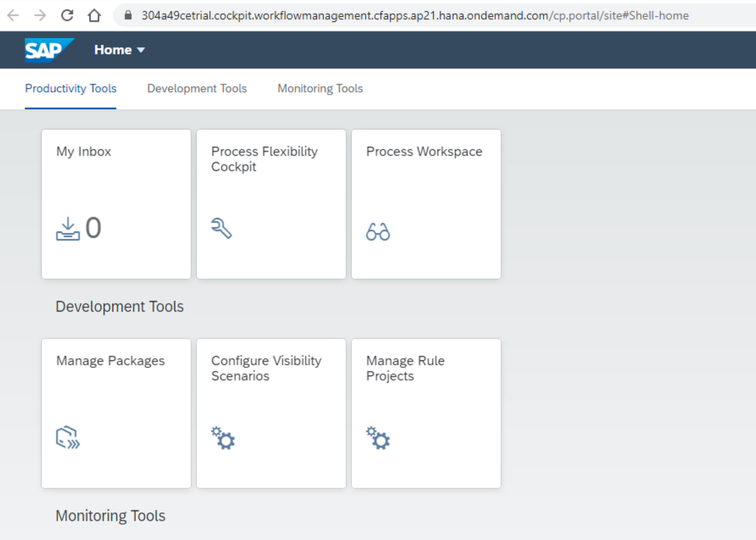Click the Development Tools section heading
Screen dimensions: 756x540
point(120,307)
